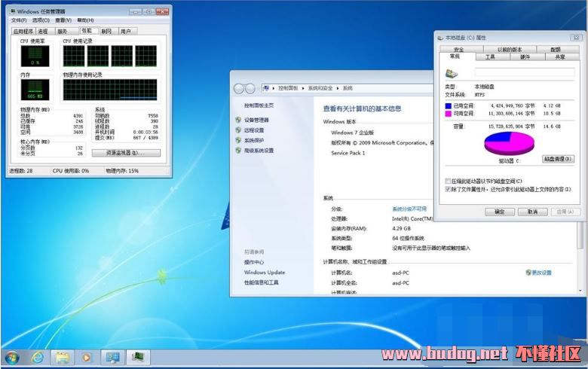Open the 查看(V) menu in Task Manager
Image resolution: width=588 pixels, height=369 pixels.
[63, 20]
